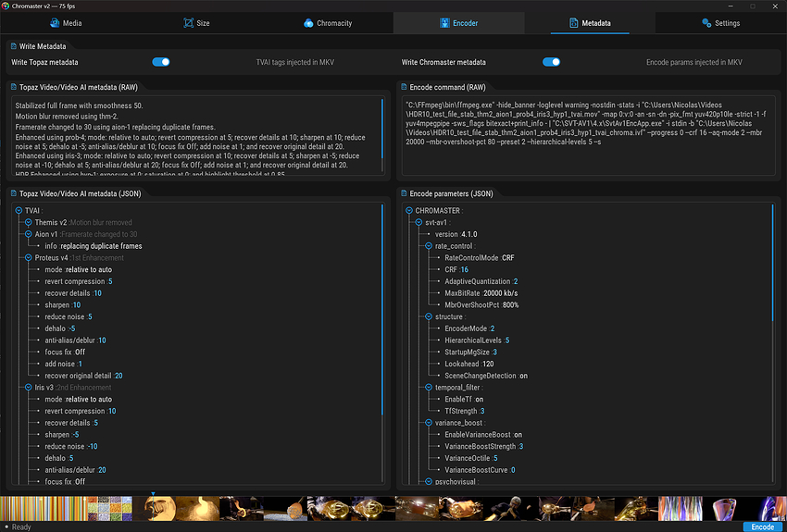Select the 'TfStrength: 3' row

[465, 411]
